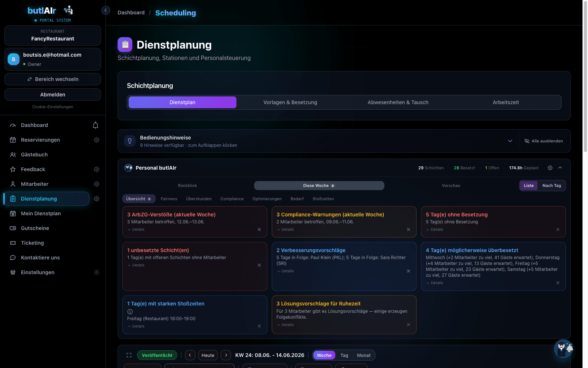Viewport: 588px width, 368px height.
Task: Select the Tag calendar view
Action: [344, 355]
